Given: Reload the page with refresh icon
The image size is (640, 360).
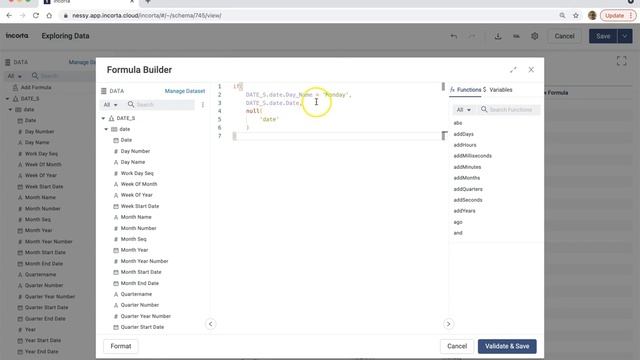Looking at the screenshot, I should click(x=36, y=16).
